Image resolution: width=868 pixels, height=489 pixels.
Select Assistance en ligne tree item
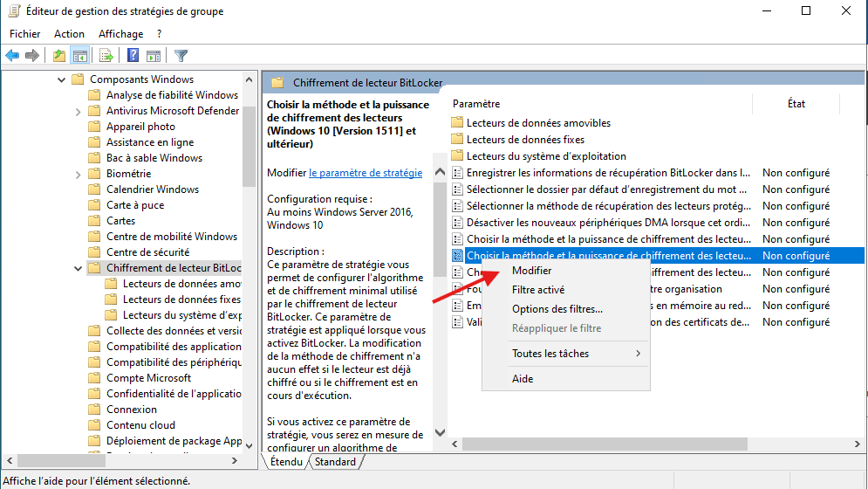150,142
